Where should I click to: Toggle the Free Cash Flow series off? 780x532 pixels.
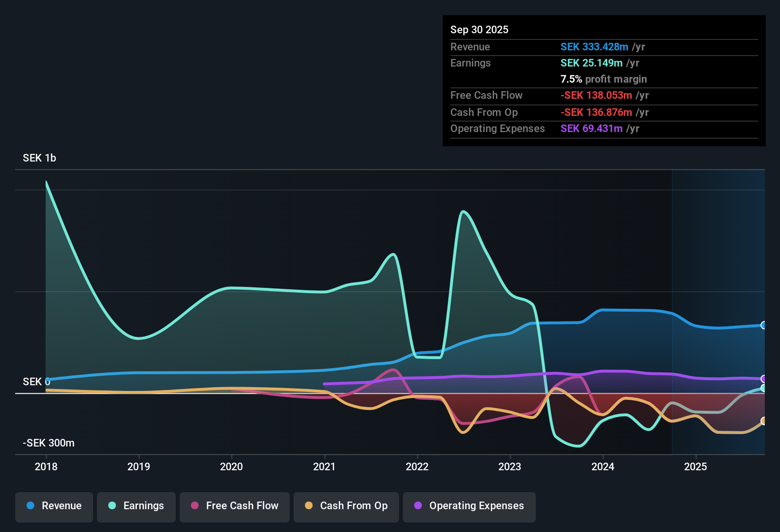pyautogui.click(x=234, y=506)
